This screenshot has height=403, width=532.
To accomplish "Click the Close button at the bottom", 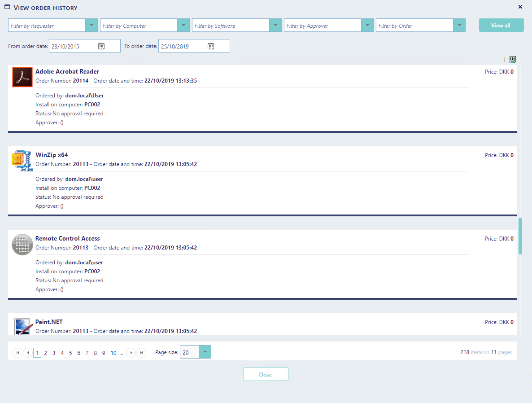I will (x=266, y=374).
